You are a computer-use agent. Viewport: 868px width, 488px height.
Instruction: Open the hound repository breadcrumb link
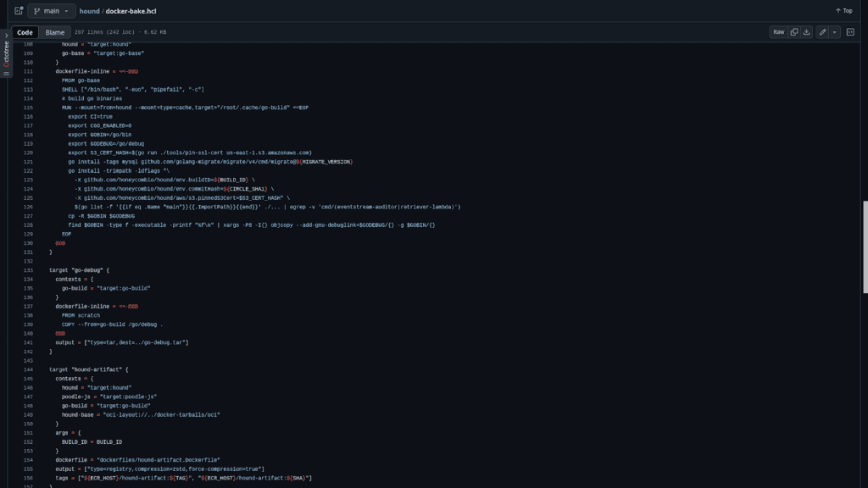89,11
